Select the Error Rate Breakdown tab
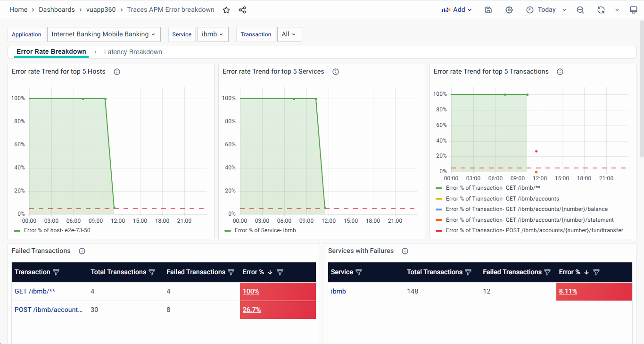This screenshot has width=644, height=344. (51, 52)
